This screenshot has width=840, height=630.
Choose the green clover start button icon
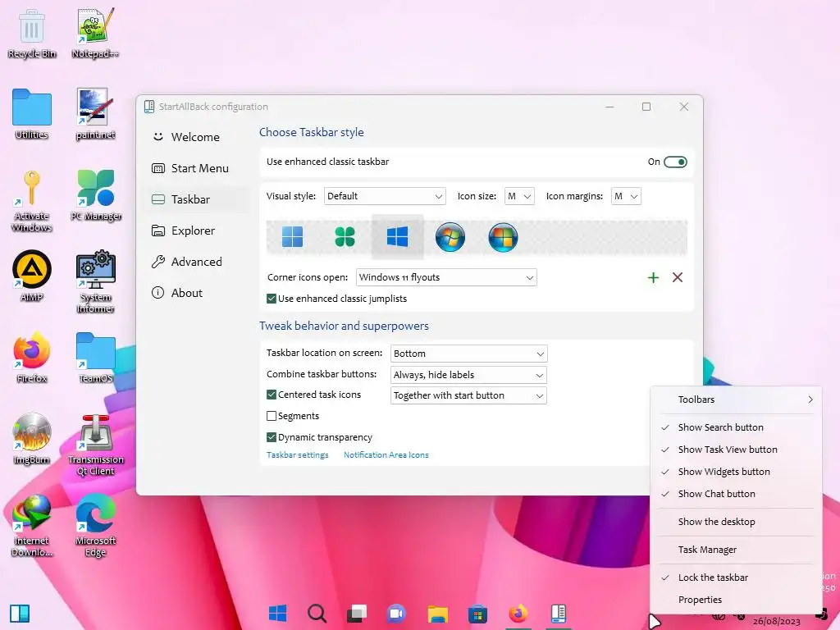[x=345, y=237]
